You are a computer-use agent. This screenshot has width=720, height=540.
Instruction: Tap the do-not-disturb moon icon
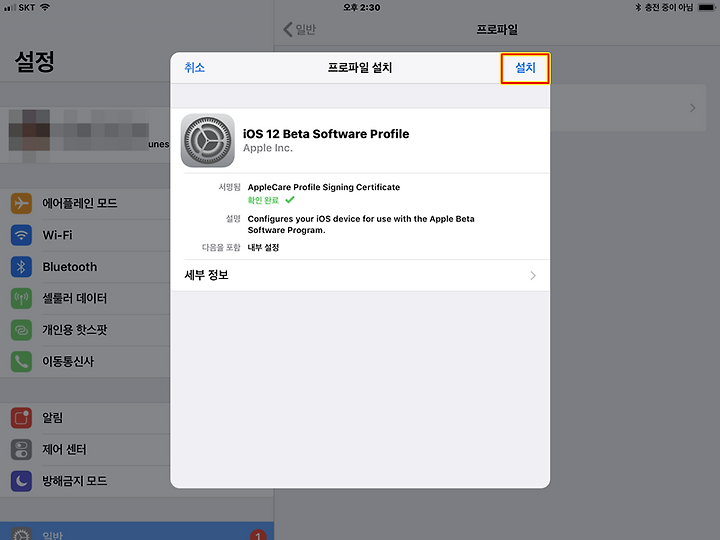(22, 481)
